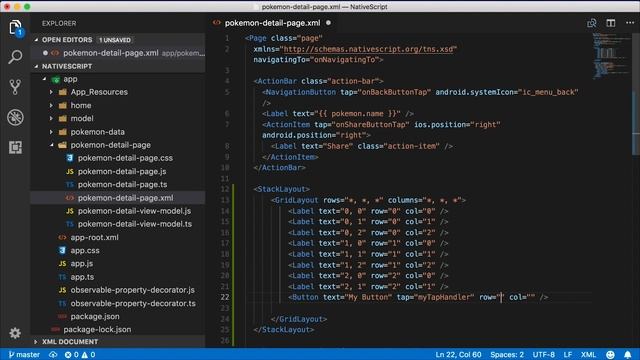Open the notifications bell icon
Viewport: 640px width, 360px height.
tap(628, 354)
